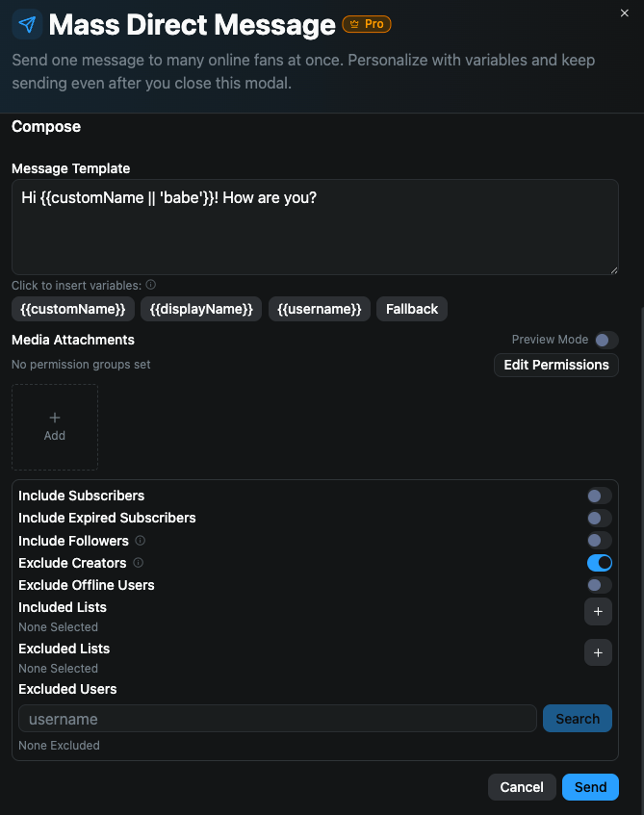Click the info icon next to Include Followers
This screenshot has width=644, height=815.
point(138,541)
